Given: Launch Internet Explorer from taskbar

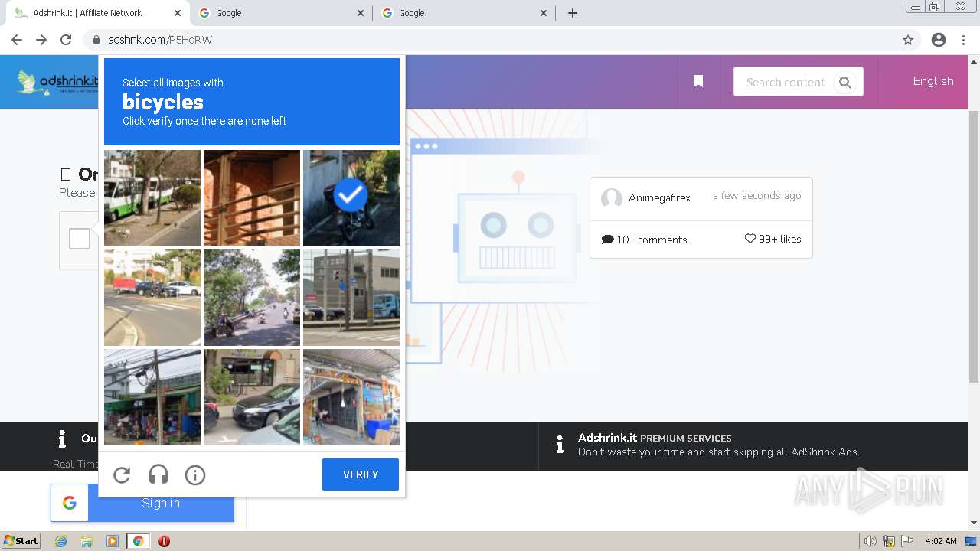Looking at the screenshot, I should click(61, 541).
